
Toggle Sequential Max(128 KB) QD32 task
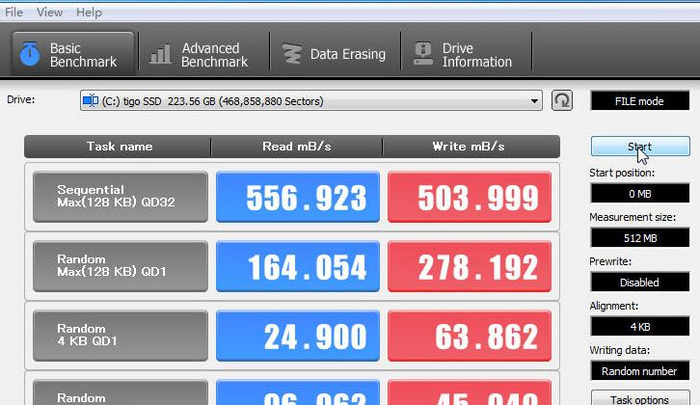click(x=120, y=197)
